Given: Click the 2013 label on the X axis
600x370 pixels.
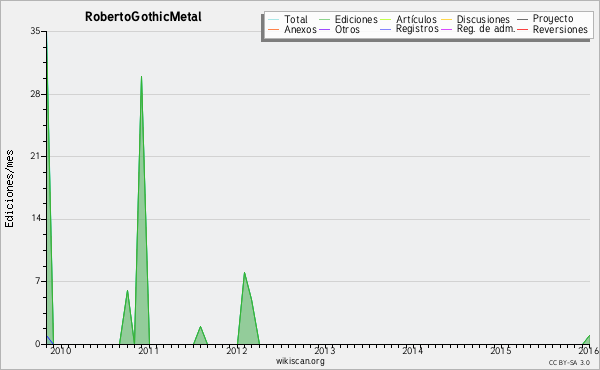Looking at the screenshot, I should point(324,350).
